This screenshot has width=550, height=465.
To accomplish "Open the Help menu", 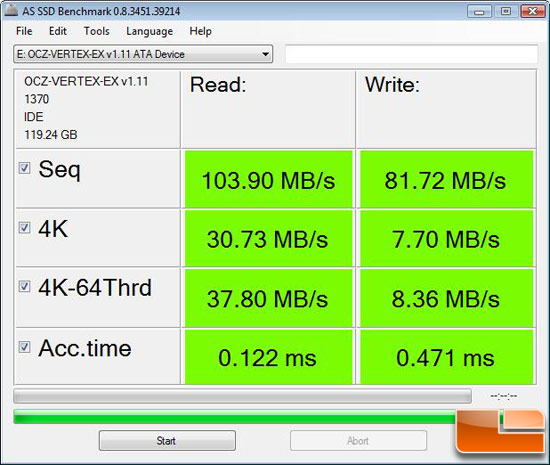I will pyautogui.click(x=200, y=31).
